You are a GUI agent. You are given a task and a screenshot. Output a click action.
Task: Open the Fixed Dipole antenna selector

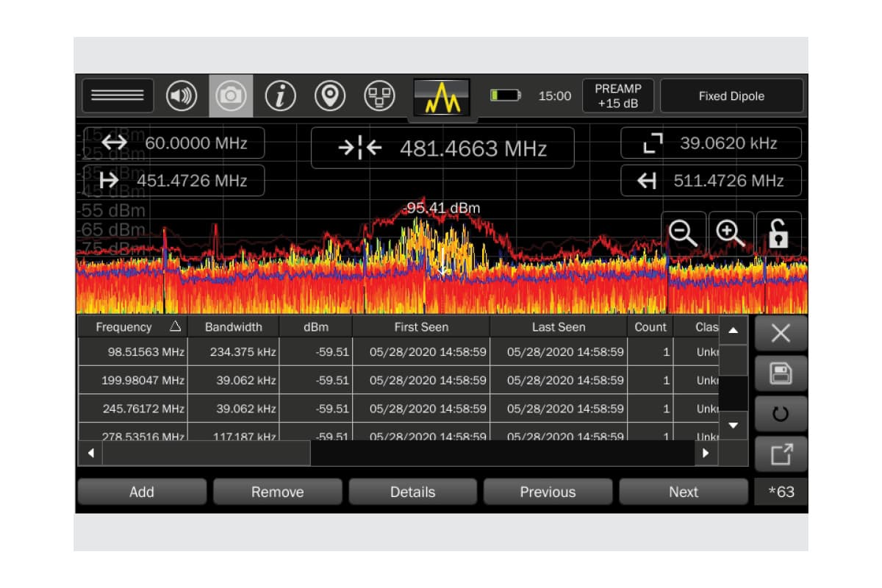(731, 96)
